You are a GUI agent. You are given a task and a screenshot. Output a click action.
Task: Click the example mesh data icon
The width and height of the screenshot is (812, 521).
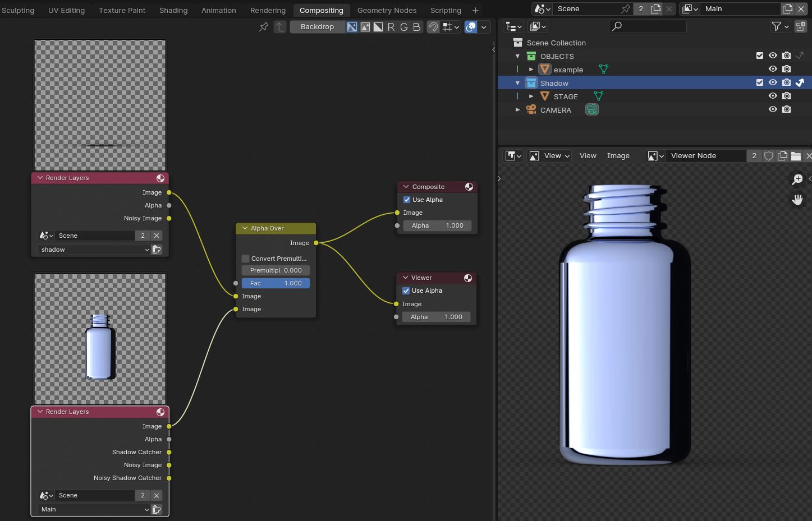(x=604, y=69)
